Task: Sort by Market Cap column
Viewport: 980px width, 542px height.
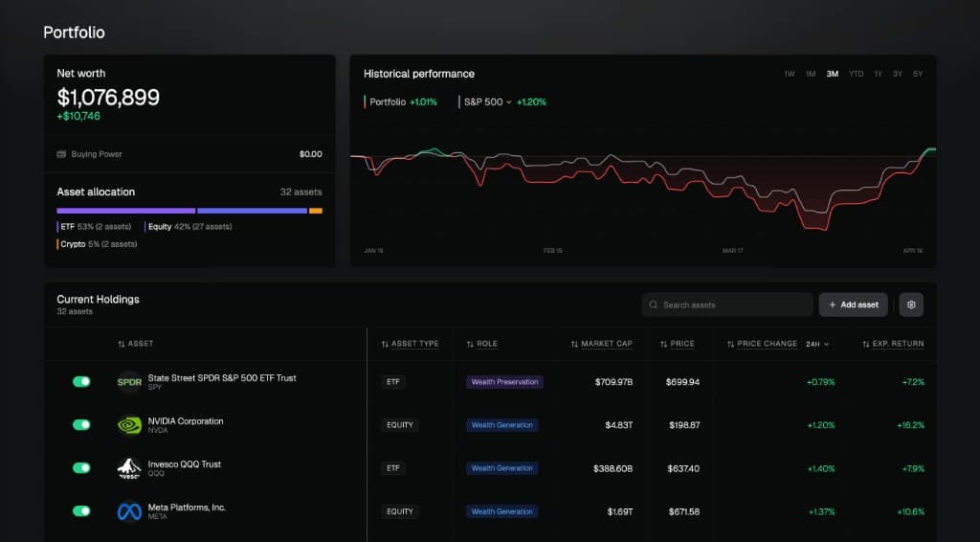Action: coord(601,344)
